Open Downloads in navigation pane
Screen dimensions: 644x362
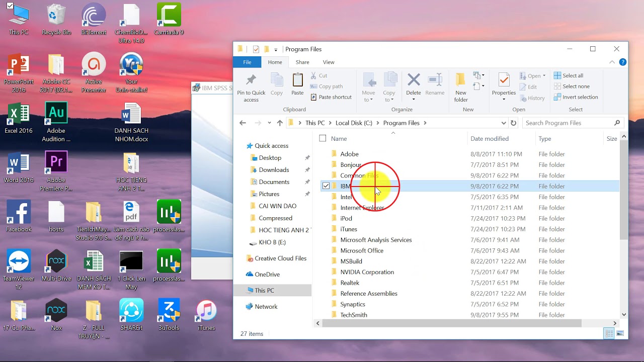274,170
